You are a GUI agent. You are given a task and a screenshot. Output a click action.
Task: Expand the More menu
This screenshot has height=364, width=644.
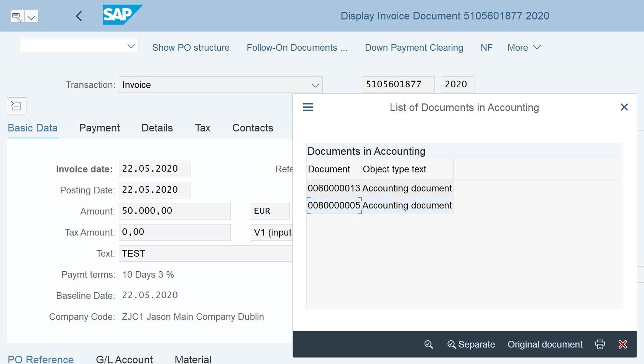pyautogui.click(x=524, y=48)
